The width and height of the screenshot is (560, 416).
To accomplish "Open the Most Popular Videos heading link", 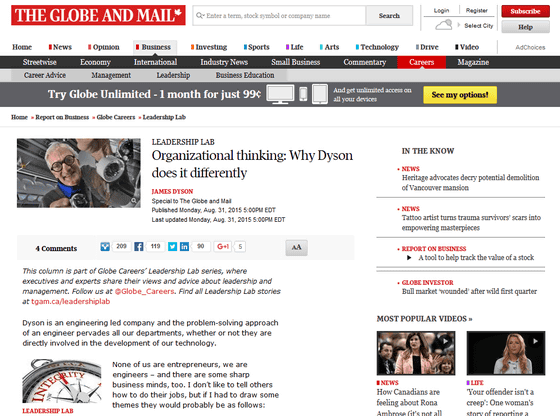I will [x=424, y=319].
